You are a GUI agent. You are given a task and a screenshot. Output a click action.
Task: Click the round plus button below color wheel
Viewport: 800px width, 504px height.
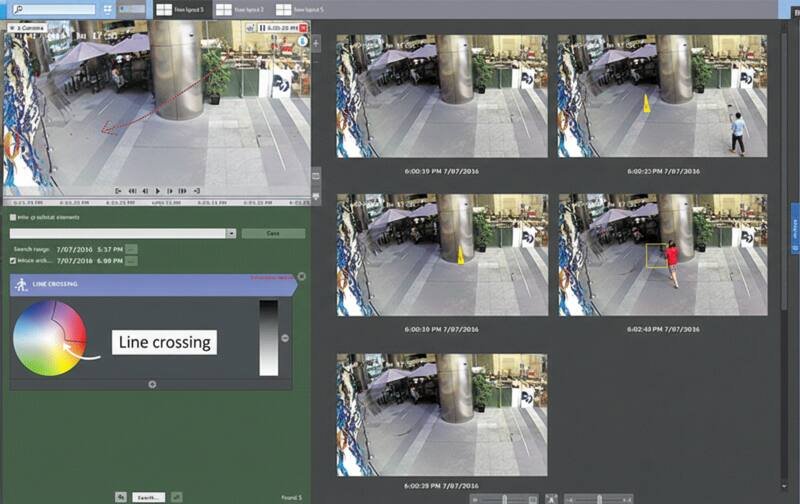152,384
